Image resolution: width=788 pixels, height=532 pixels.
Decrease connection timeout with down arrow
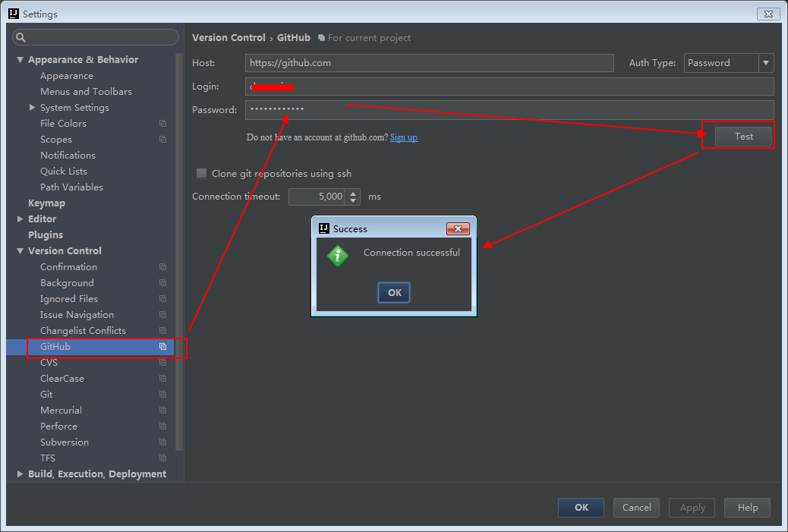353,200
